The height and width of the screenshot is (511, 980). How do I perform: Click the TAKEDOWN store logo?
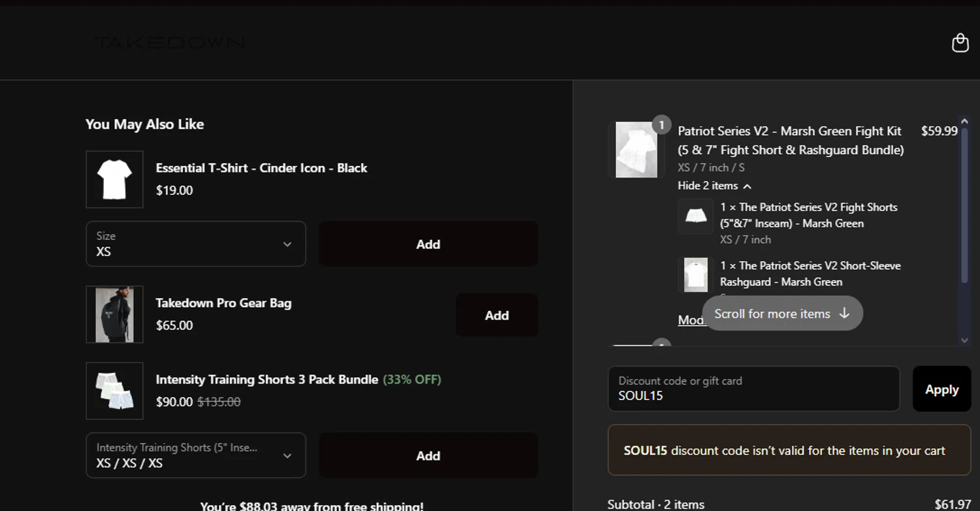point(170,43)
